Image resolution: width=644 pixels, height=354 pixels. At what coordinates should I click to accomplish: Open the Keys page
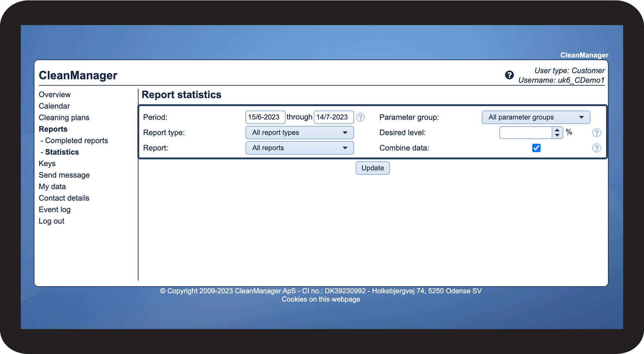[x=47, y=164]
